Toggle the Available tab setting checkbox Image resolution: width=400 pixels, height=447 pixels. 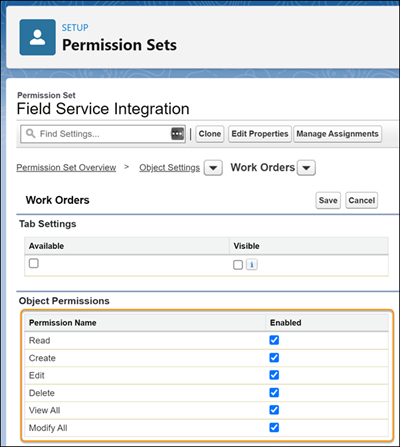click(x=34, y=263)
